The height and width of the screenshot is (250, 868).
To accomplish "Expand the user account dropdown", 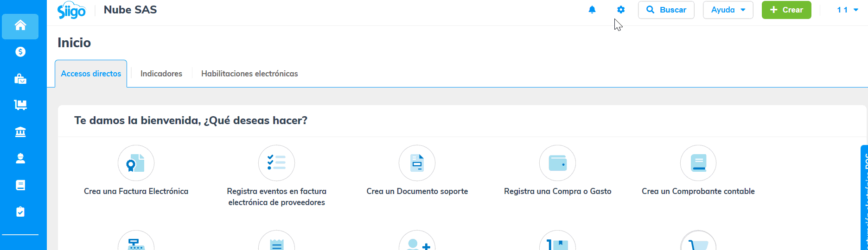I will tap(847, 10).
